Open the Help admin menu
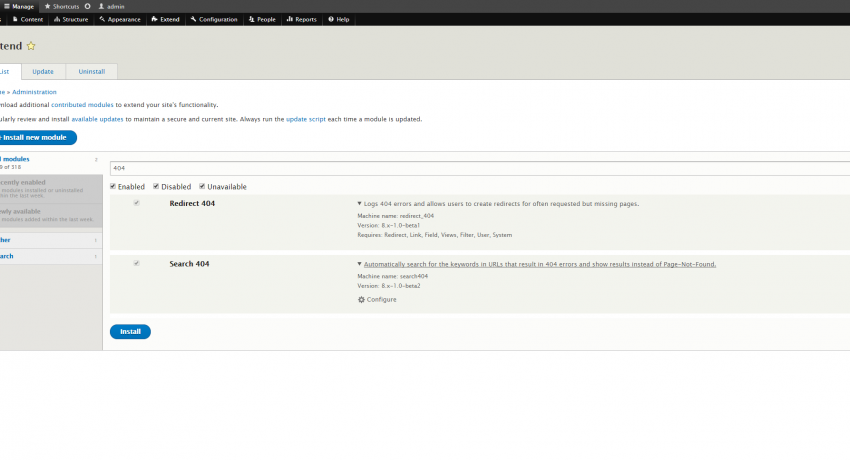 [339, 20]
